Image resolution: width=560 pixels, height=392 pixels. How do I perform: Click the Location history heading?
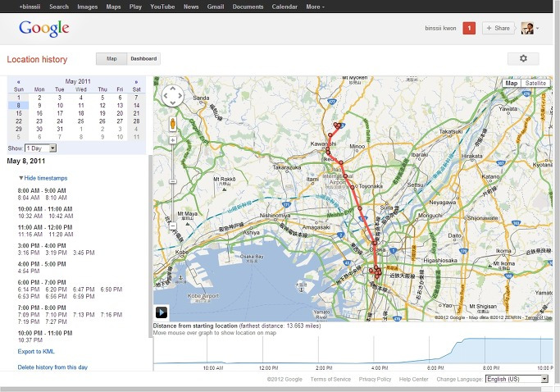coord(37,59)
